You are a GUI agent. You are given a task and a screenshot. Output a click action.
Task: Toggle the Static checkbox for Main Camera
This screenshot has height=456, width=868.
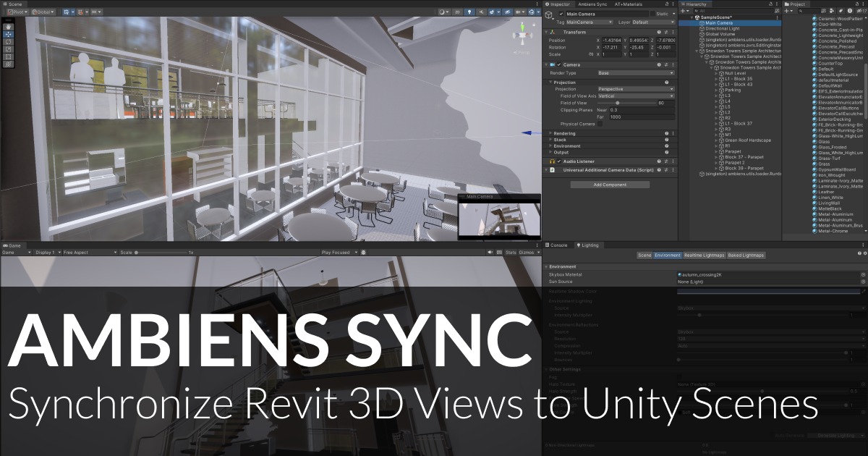click(652, 14)
